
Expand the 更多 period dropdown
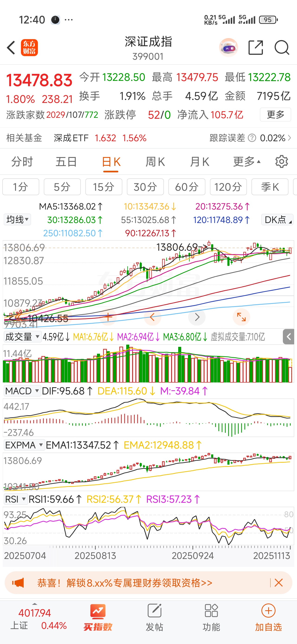coord(247,162)
